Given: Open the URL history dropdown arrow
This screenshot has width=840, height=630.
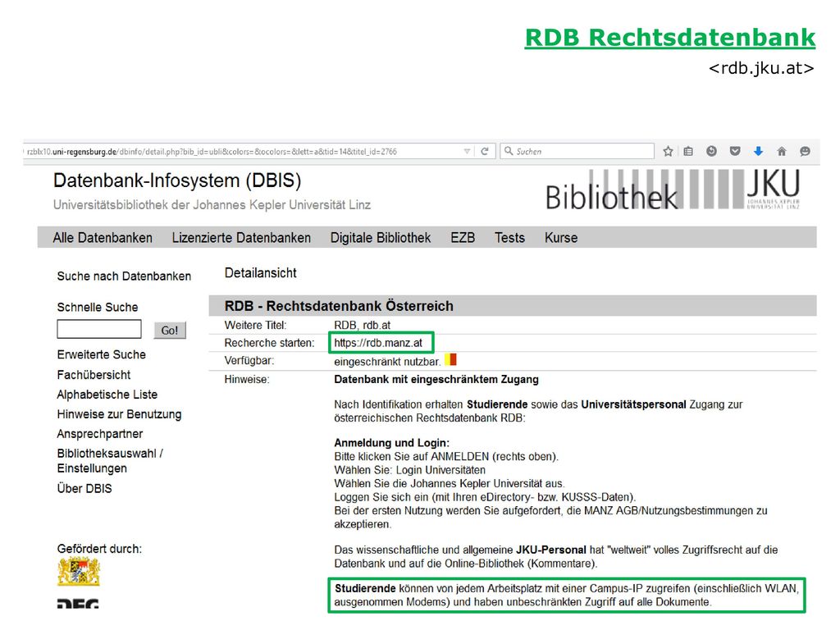Looking at the screenshot, I should tap(467, 152).
